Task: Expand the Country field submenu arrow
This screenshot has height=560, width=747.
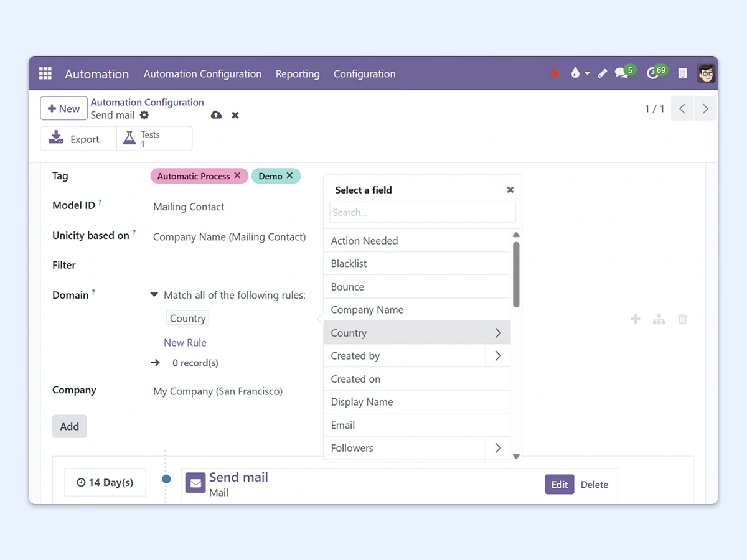Action: pos(498,333)
